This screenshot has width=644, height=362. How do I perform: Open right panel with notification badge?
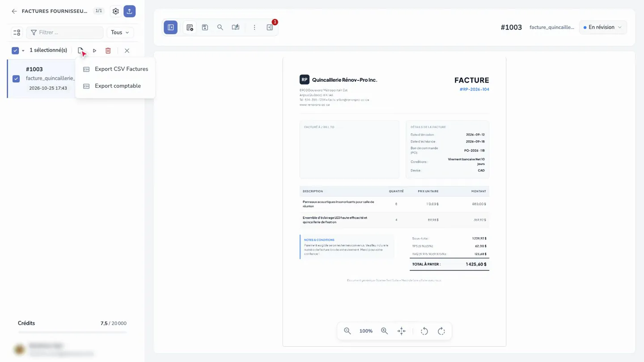pyautogui.click(x=270, y=27)
